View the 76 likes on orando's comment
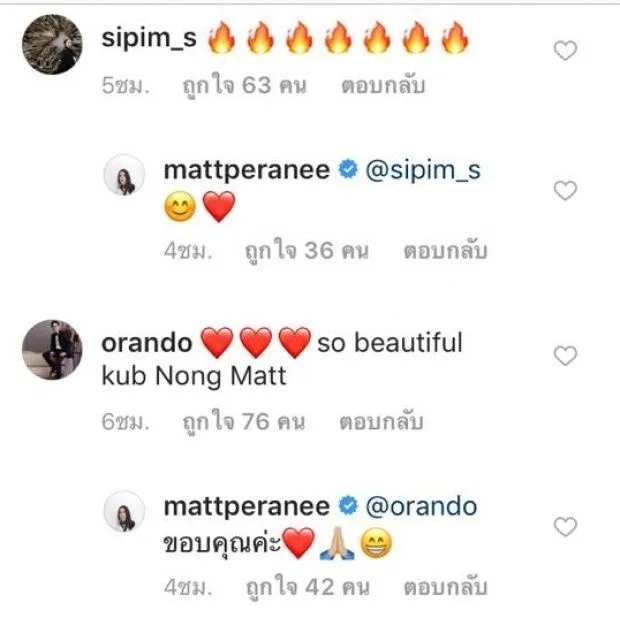This screenshot has width=620, height=626. coord(244,422)
